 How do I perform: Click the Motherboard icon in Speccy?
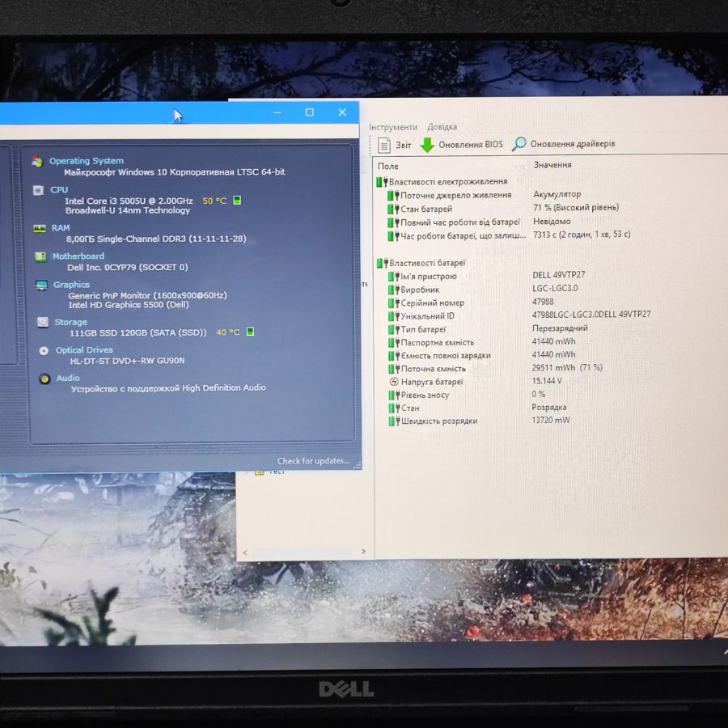[x=41, y=256]
